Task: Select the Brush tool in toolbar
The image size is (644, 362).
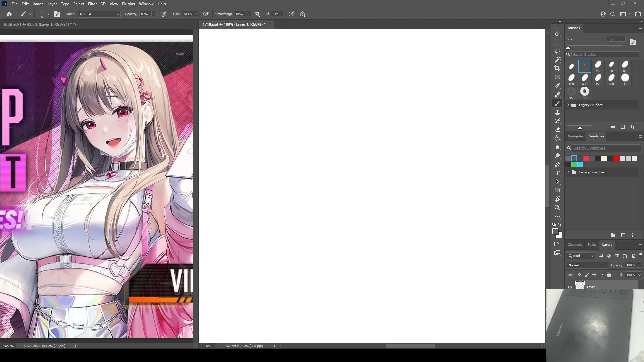Action: (x=557, y=104)
